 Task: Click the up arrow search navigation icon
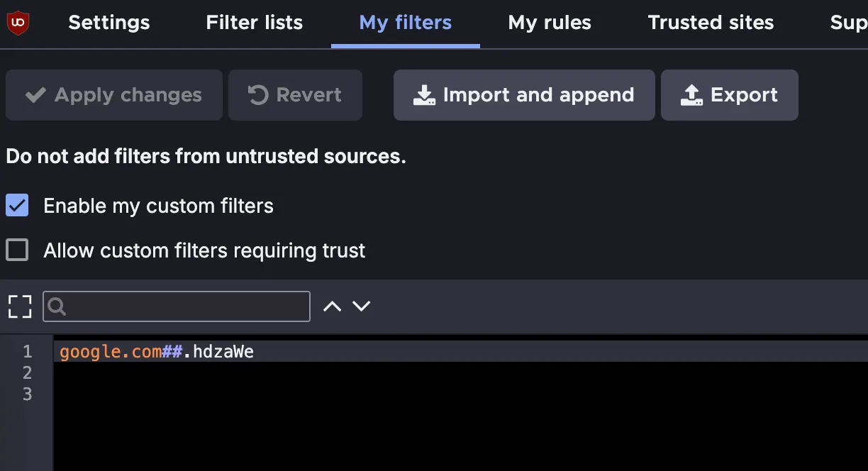point(331,305)
